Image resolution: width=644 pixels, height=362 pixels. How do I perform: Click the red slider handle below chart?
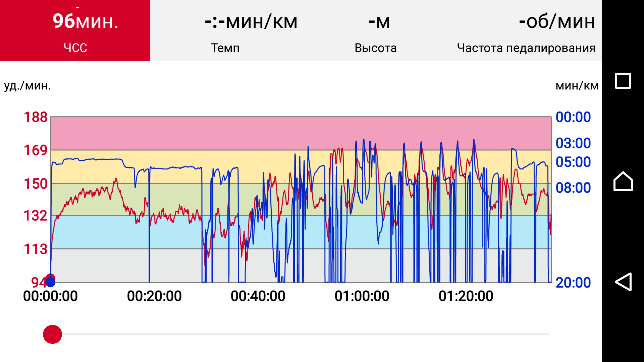pyautogui.click(x=52, y=334)
